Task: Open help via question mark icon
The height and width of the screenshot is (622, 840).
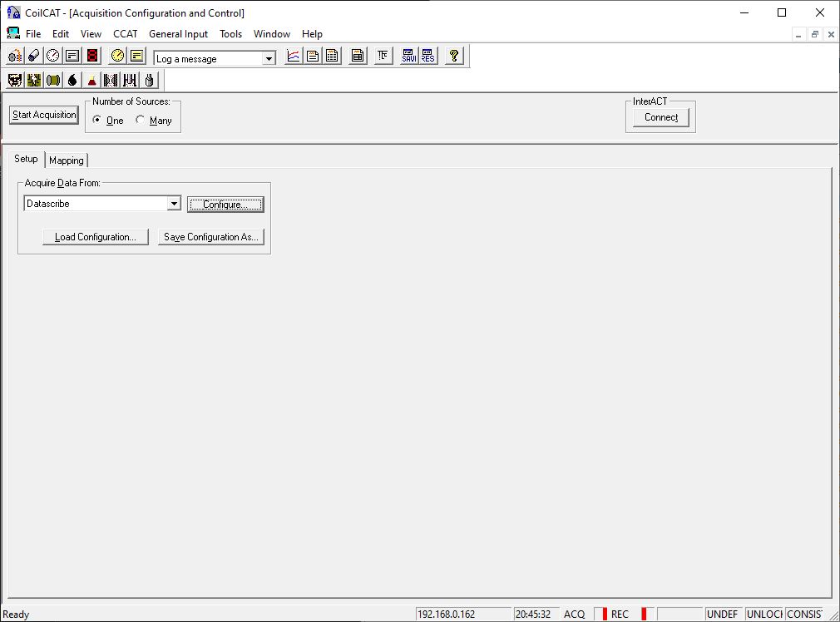Action: 453,57
